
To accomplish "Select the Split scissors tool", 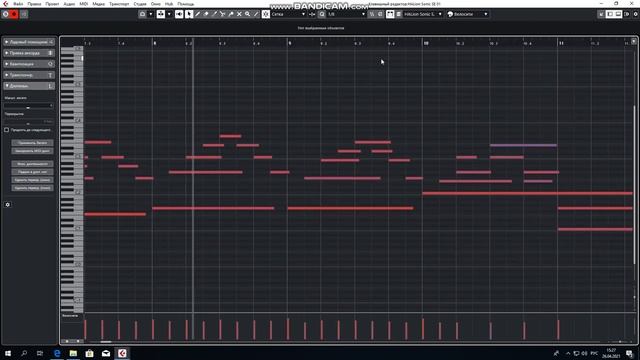I will [222, 14].
